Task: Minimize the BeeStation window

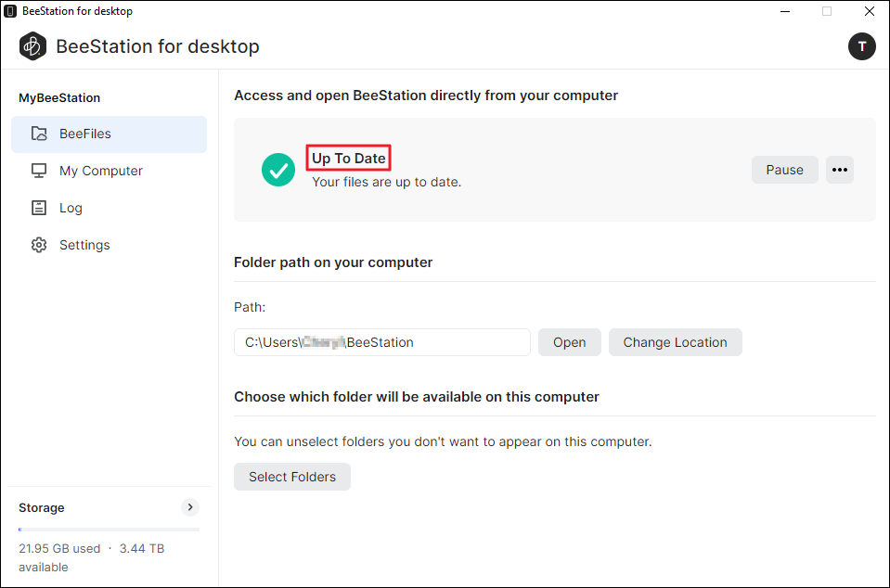Action: pos(785,11)
